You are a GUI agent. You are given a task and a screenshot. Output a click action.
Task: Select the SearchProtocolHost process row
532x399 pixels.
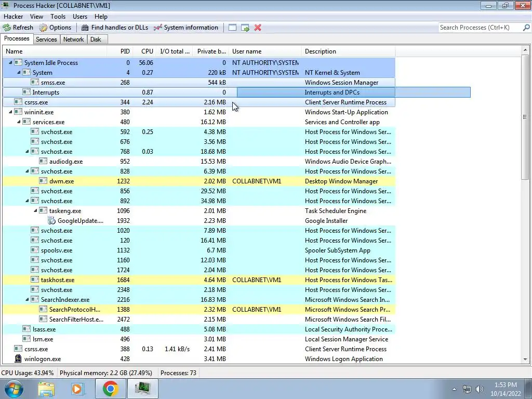tap(199, 309)
